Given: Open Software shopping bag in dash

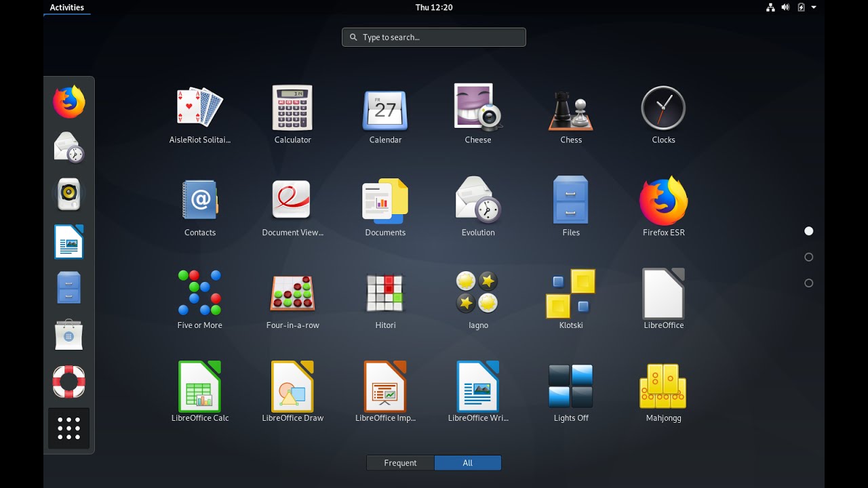Looking at the screenshot, I should (69, 334).
